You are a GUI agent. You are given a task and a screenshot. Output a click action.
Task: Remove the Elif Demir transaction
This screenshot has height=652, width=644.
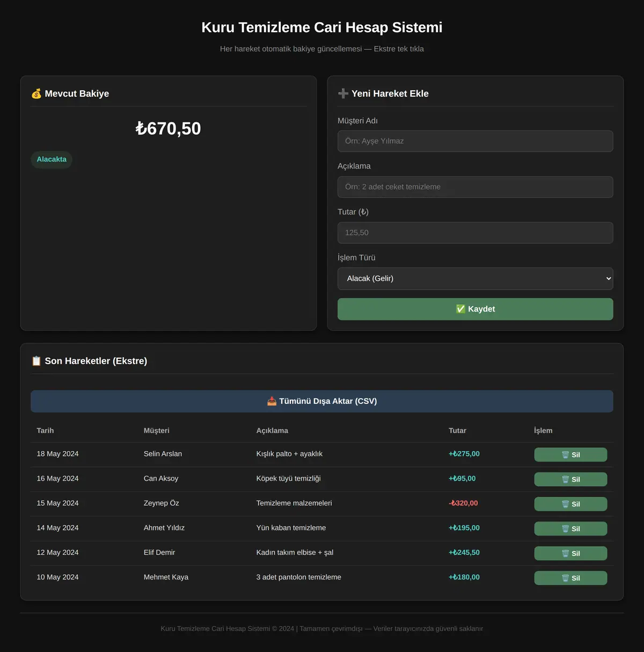click(x=570, y=553)
